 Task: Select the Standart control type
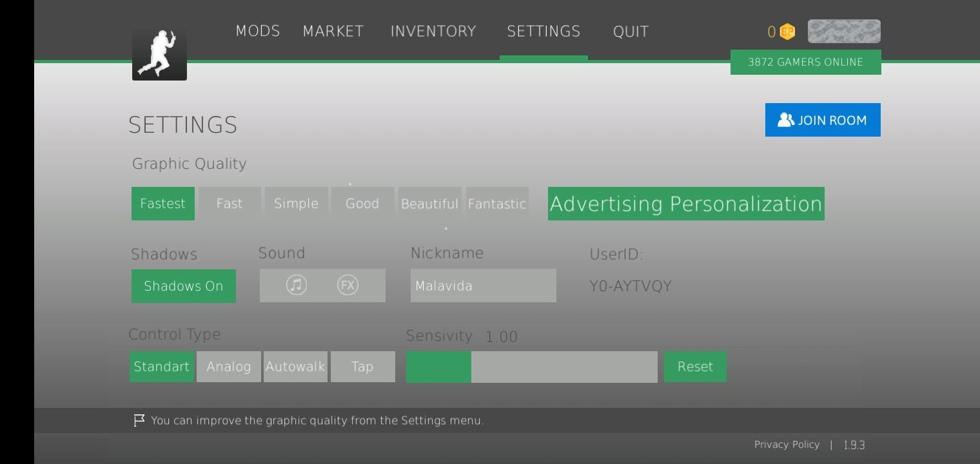[x=162, y=367]
